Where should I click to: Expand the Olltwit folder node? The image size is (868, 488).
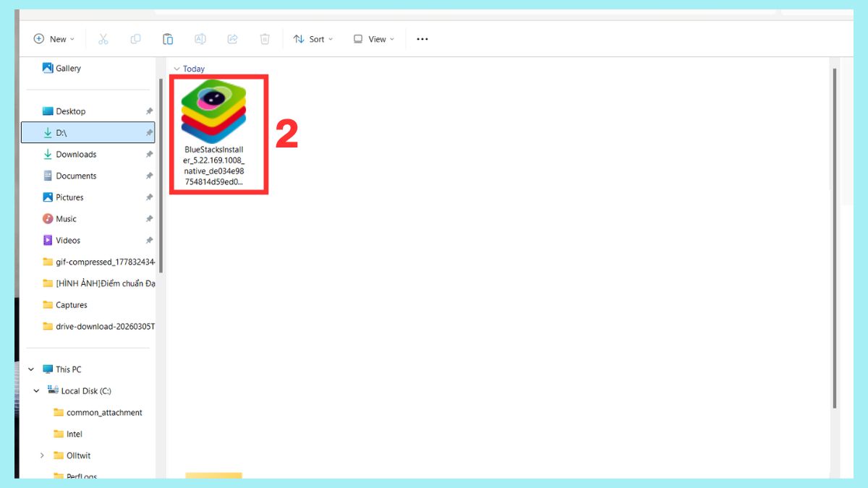tap(42, 455)
